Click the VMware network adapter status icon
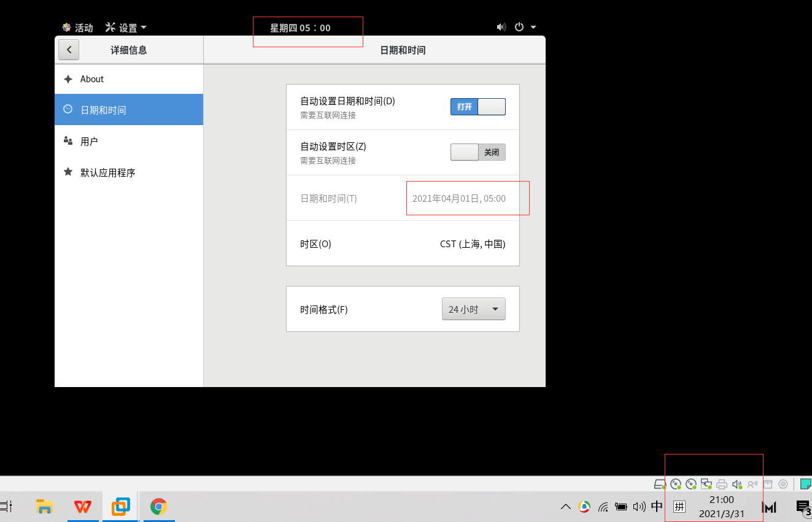This screenshot has width=812, height=522. 706,484
